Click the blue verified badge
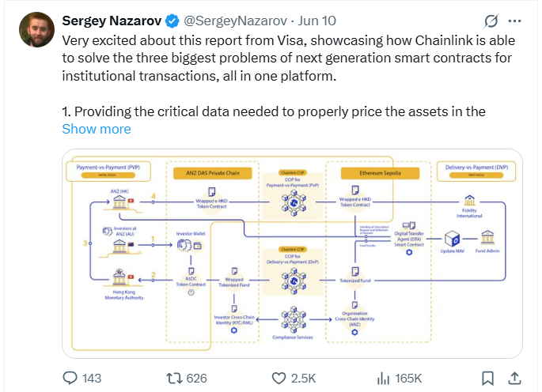 pyautogui.click(x=172, y=21)
